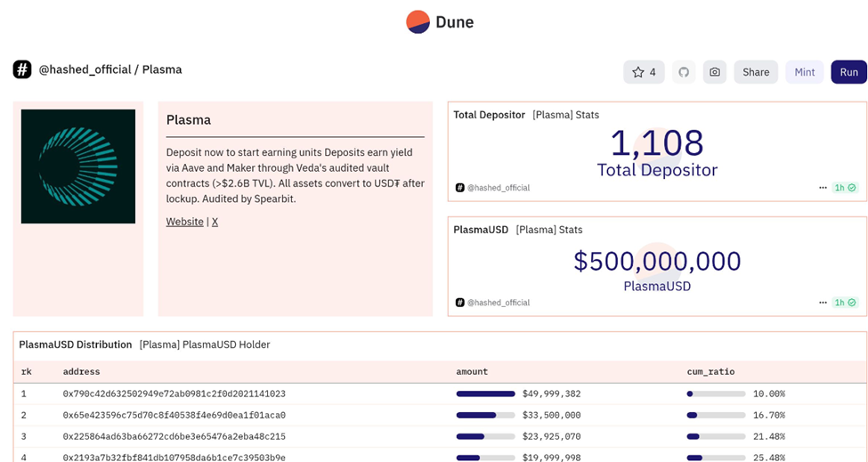Open three-dot menu on PlasmaUSD panel

(x=823, y=303)
